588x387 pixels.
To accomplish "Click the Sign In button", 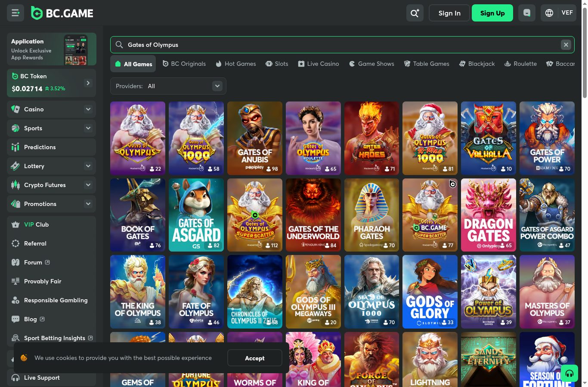I will click(449, 13).
